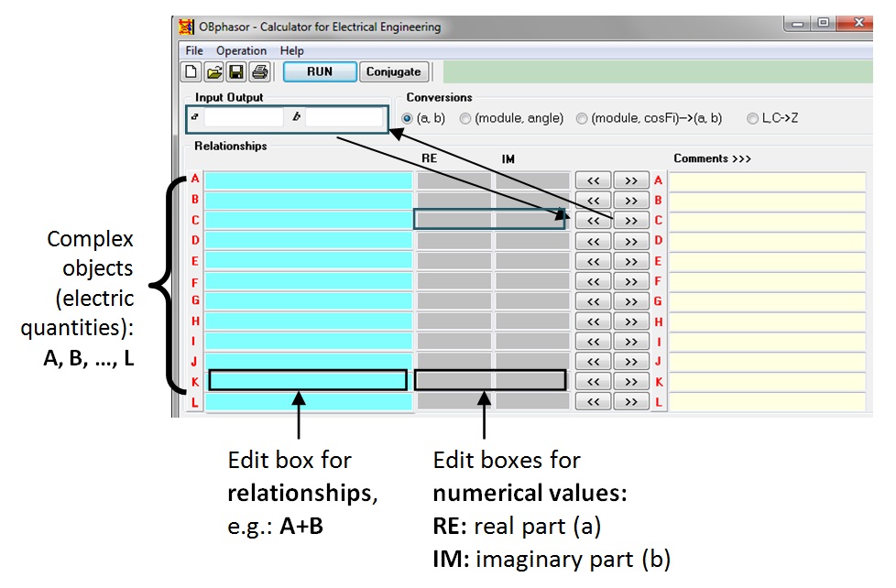This screenshot has height=588, width=896.
Task: Open the File menu
Action: [194, 51]
